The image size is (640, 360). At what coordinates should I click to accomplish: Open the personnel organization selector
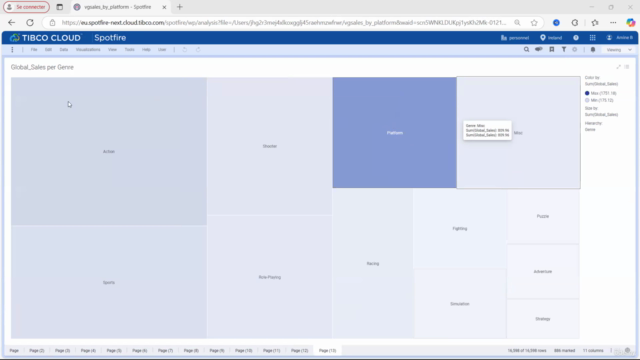point(515,38)
